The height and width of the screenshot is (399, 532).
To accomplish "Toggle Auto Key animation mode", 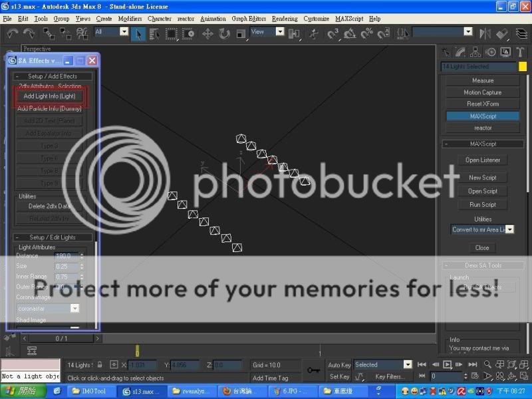I will pos(339,364).
